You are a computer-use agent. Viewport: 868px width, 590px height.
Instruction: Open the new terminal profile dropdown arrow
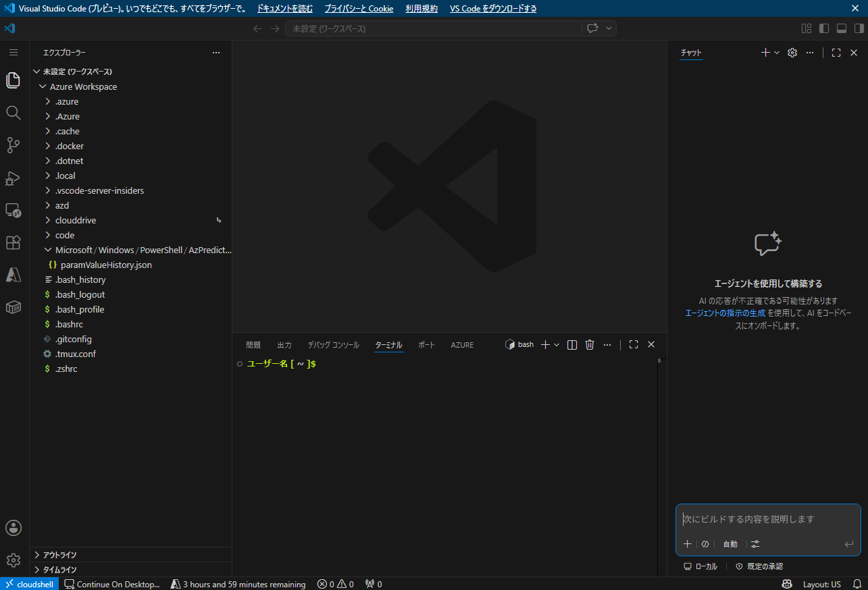pos(557,344)
